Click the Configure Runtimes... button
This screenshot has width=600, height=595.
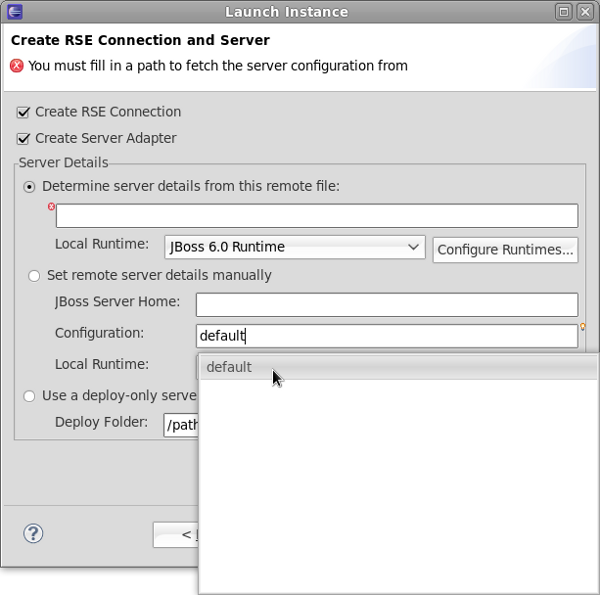(505, 250)
